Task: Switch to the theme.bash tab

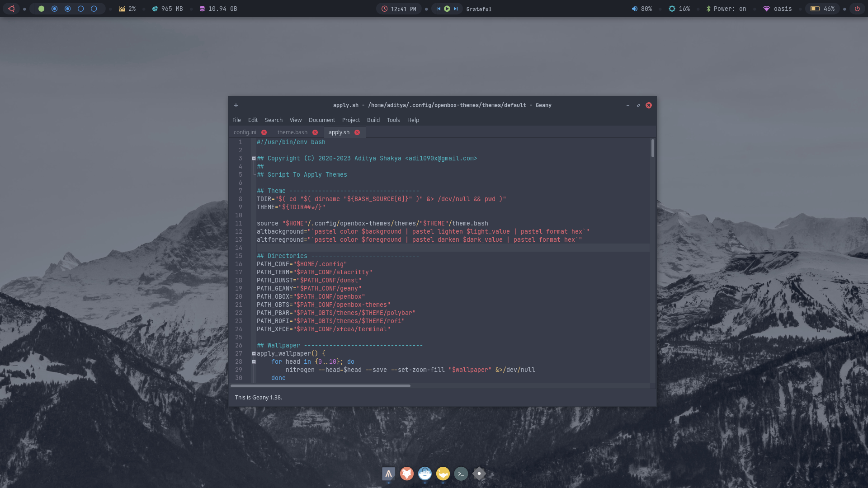Action: point(292,132)
